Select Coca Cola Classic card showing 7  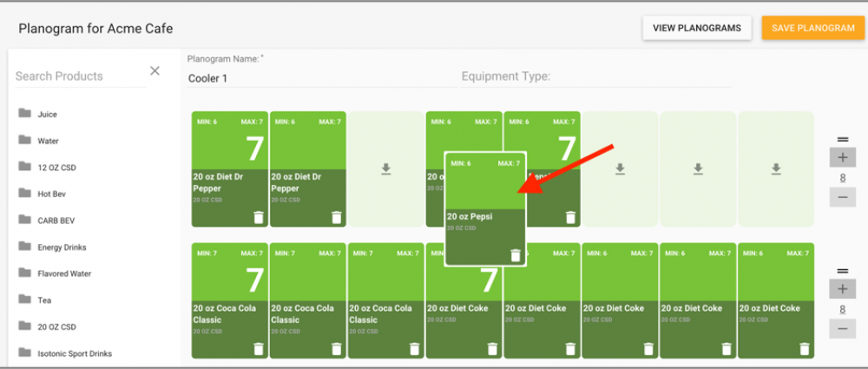tap(230, 301)
